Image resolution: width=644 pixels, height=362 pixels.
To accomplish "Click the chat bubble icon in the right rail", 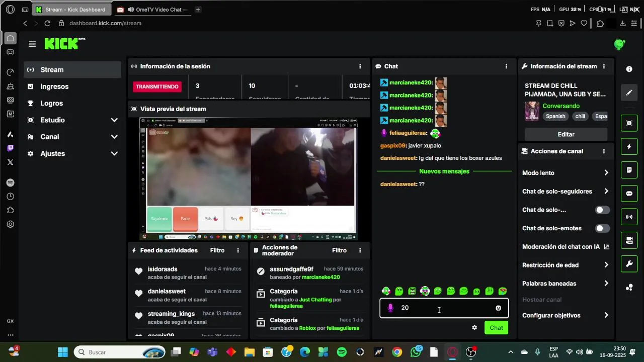I will tap(629, 194).
